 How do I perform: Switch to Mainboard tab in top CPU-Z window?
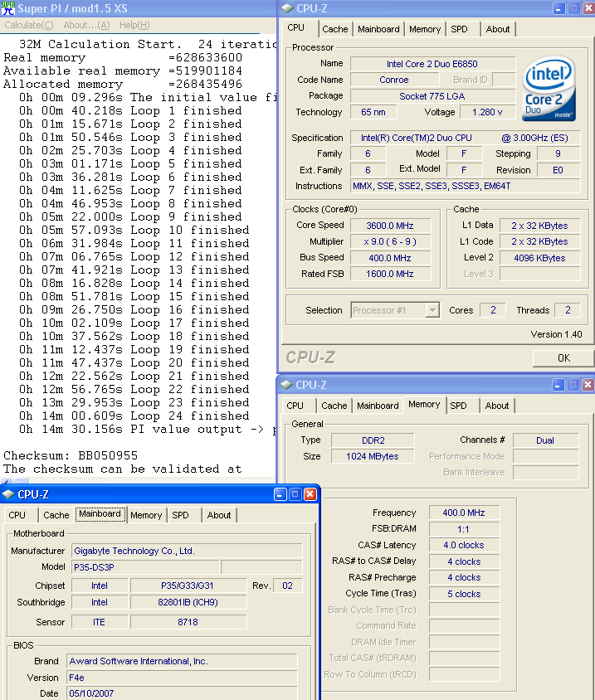pos(378,30)
